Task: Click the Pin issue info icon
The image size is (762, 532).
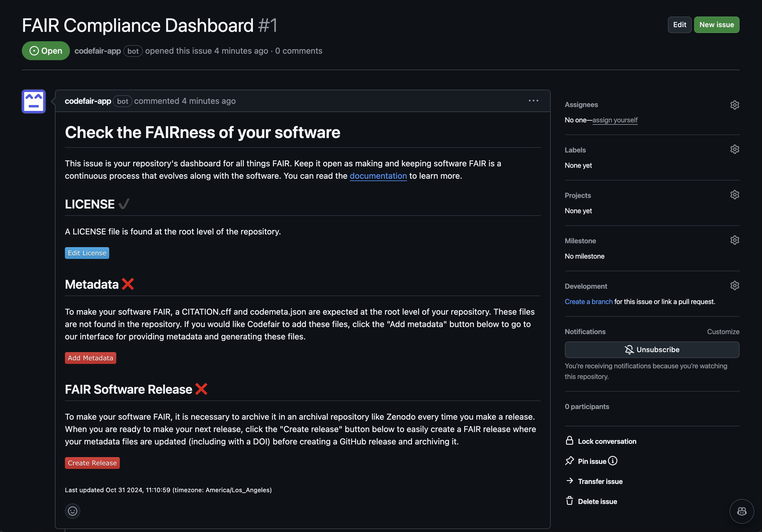Action: click(x=613, y=461)
